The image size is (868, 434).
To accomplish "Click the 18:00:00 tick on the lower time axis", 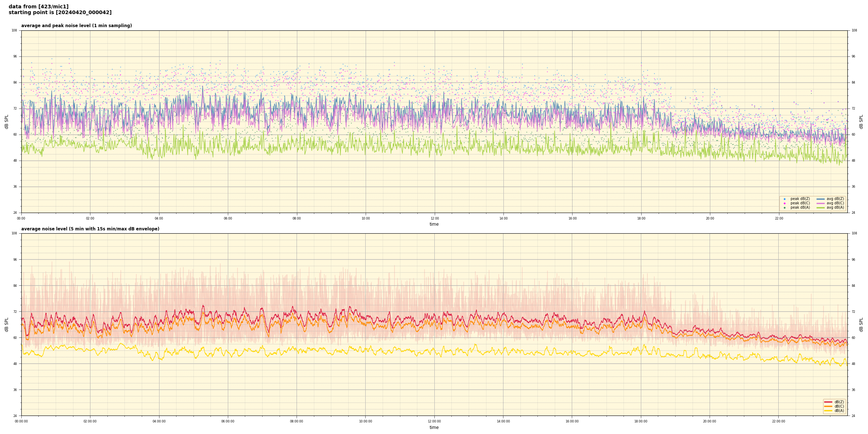I will pos(641,421).
